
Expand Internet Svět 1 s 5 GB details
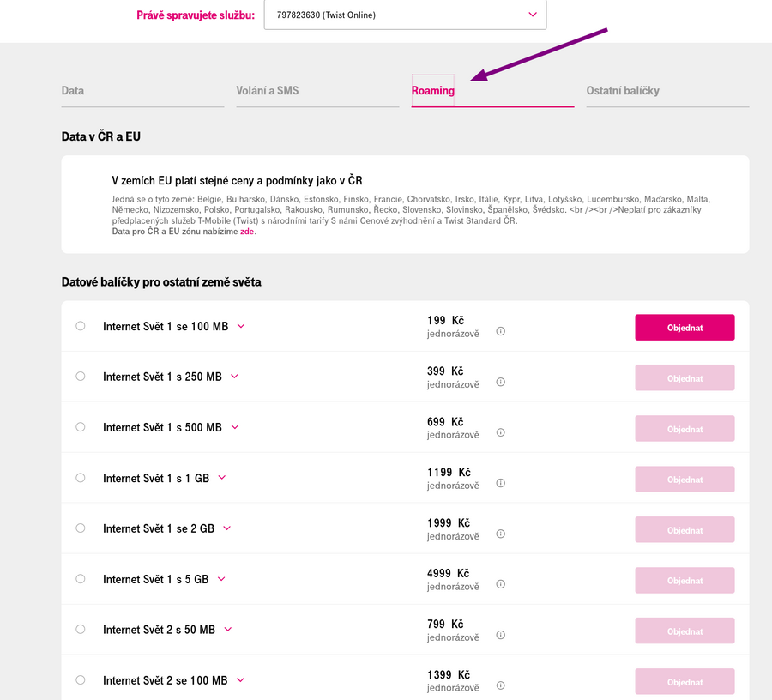tap(221, 579)
